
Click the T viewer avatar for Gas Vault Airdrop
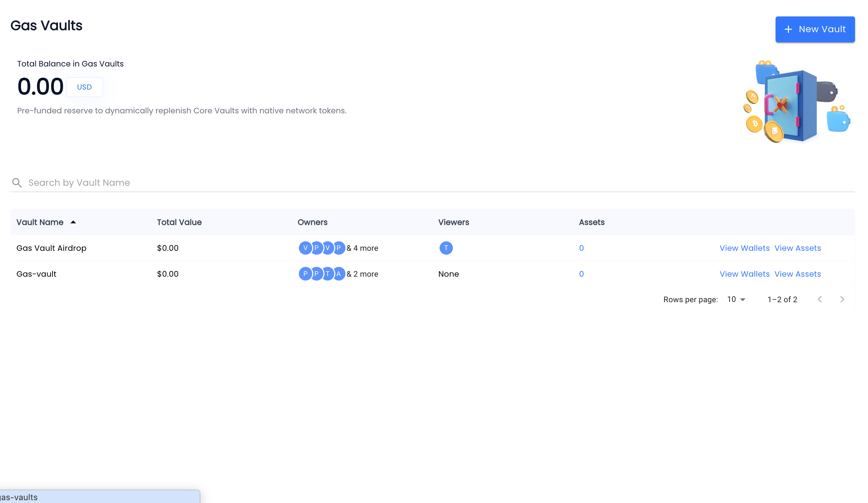coord(446,248)
